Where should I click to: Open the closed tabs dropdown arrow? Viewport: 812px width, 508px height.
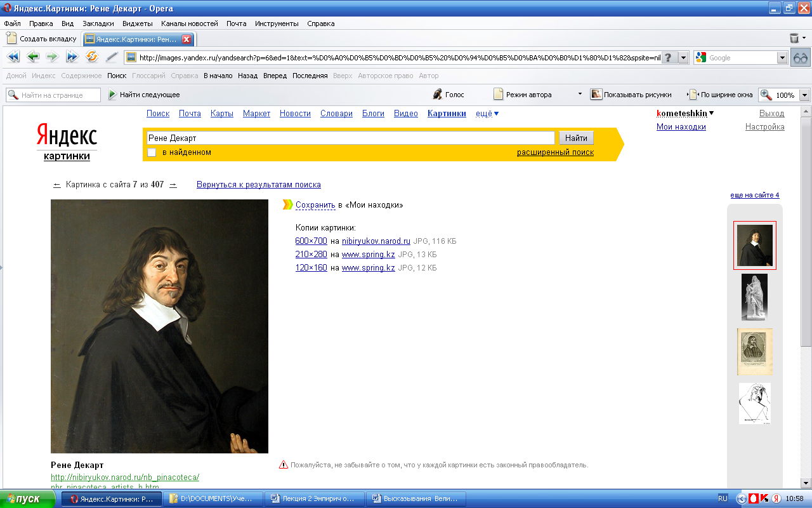804,39
